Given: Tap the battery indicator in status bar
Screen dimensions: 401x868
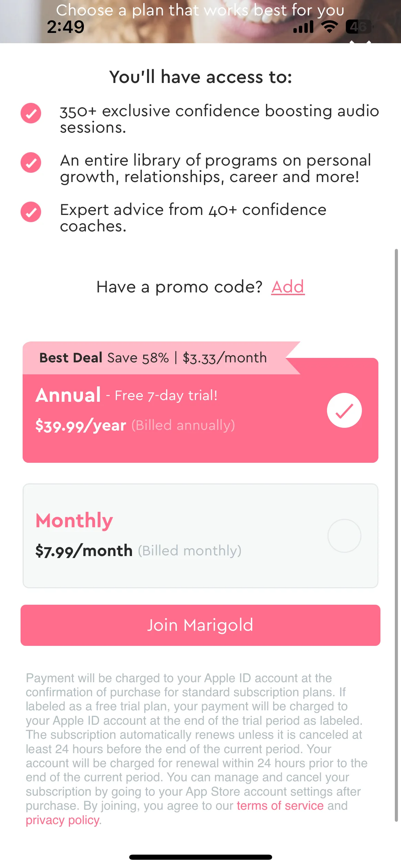Looking at the screenshot, I should [x=359, y=26].
